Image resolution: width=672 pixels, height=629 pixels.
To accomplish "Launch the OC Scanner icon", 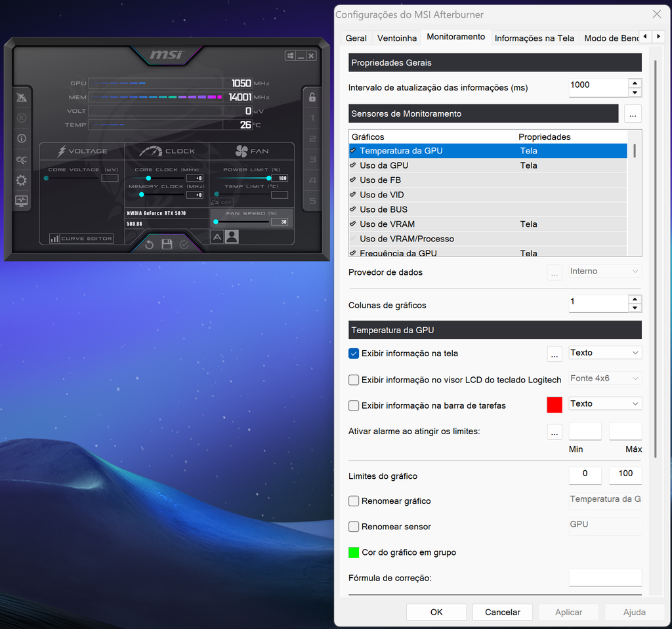I will click(22, 159).
